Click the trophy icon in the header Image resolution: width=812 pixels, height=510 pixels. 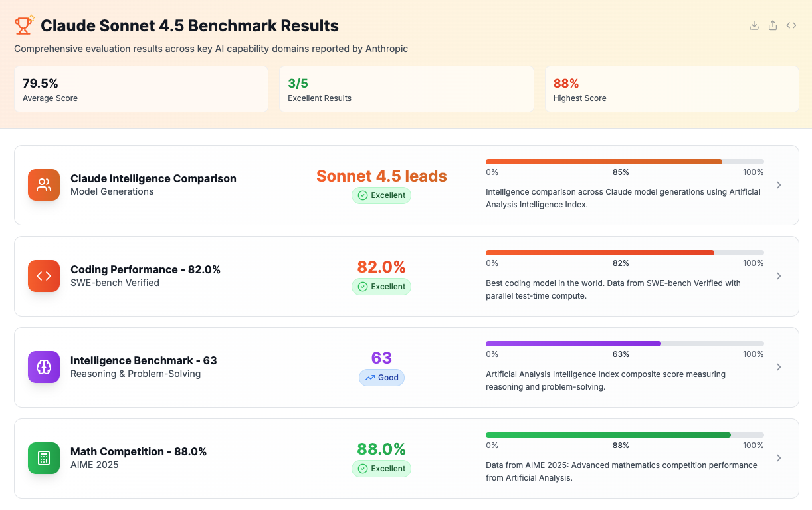[x=23, y=24]
